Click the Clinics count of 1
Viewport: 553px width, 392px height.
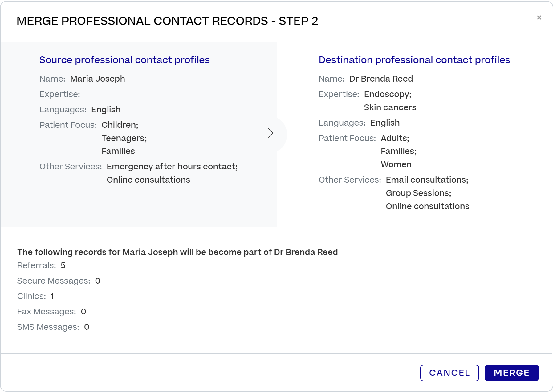pyautogui.click(x=52, y=296)
